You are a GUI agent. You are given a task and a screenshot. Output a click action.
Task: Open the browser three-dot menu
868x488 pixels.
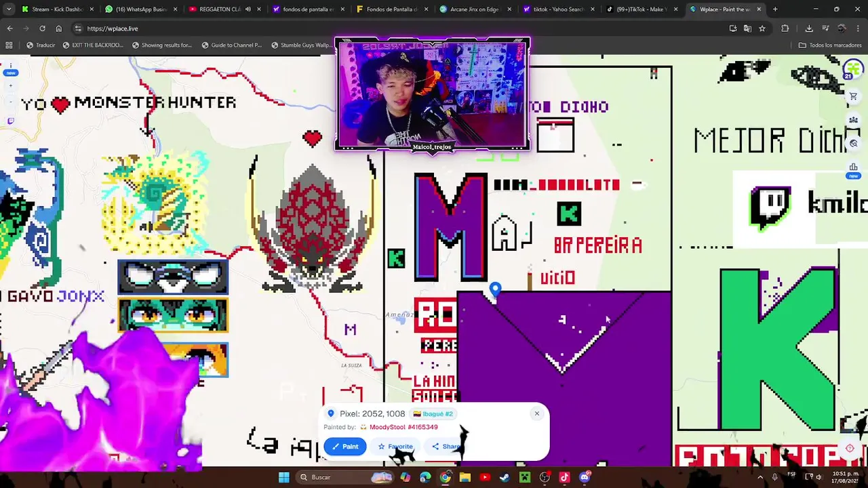click(858, 28)
